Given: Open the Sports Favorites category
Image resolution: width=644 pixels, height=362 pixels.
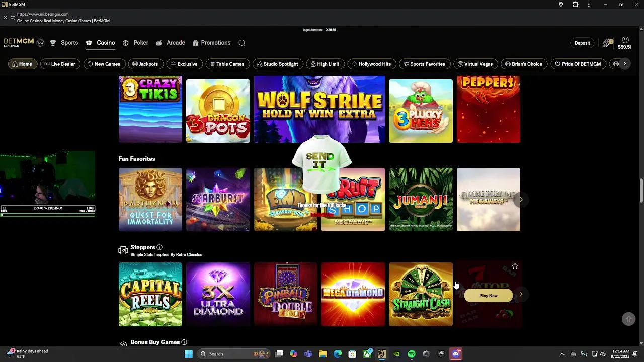Looking at the screenshot, I should (x=425, y=64).
